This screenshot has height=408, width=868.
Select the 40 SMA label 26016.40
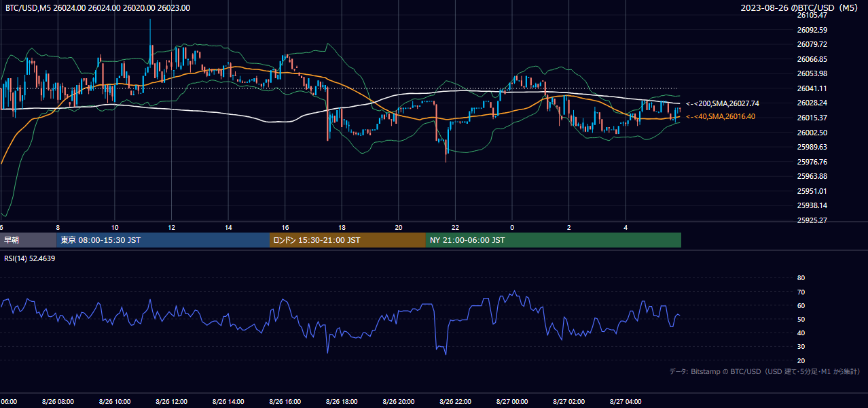pos(721,116)
